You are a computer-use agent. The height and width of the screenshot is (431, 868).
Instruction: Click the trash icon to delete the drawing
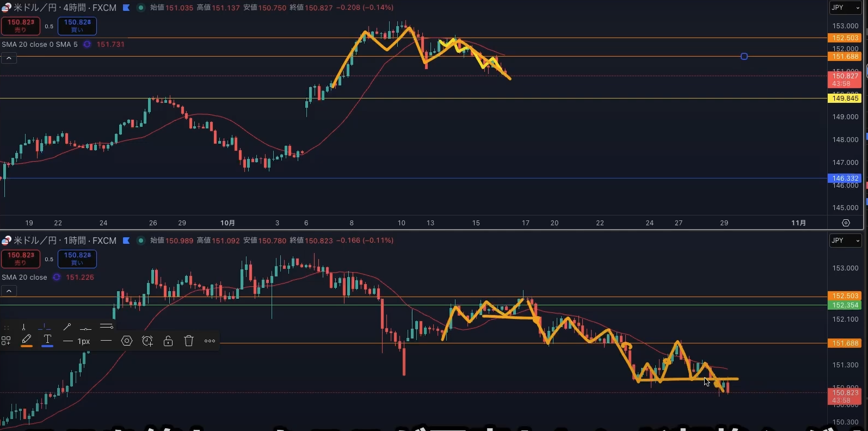[189, 341]
